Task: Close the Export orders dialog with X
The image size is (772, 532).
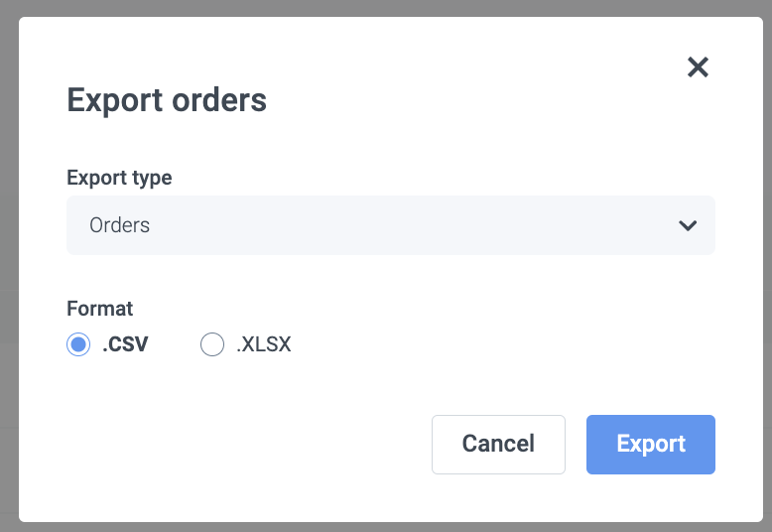Action: (x=698, y=67)
